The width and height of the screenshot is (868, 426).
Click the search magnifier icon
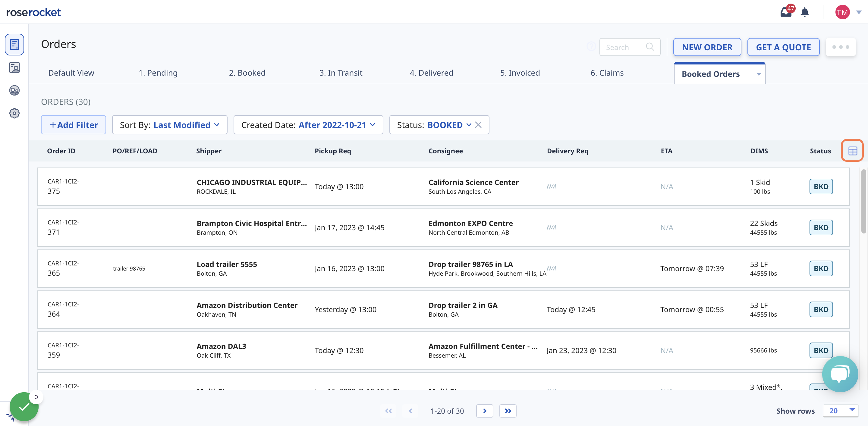[650, 47]
